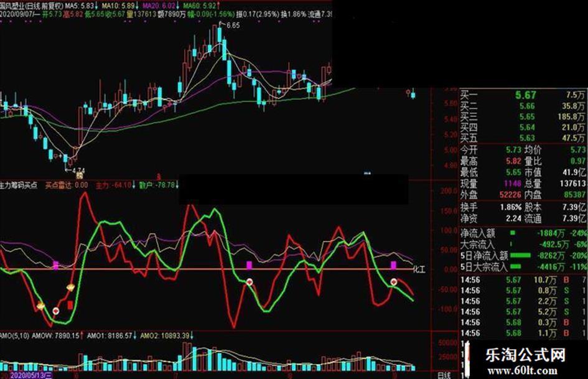Screen dimensions: 588x379
Task: Click the AMO1: 8186.57 value
Action: [111, 335]
